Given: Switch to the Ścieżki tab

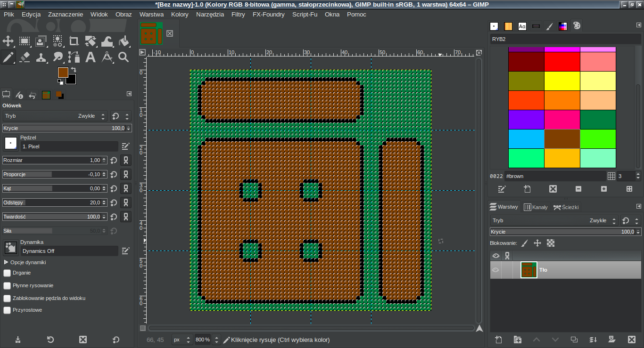Looking at the screenshot, I should (566, 207).
